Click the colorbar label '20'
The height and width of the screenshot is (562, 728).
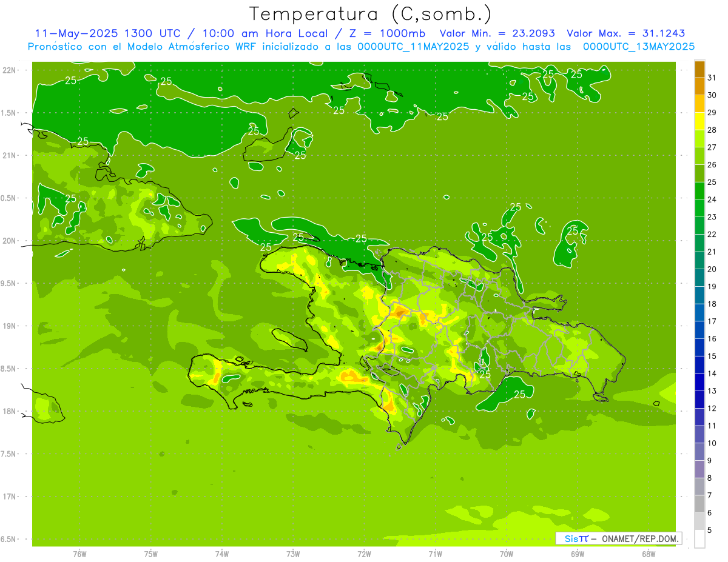click(712, 269)
